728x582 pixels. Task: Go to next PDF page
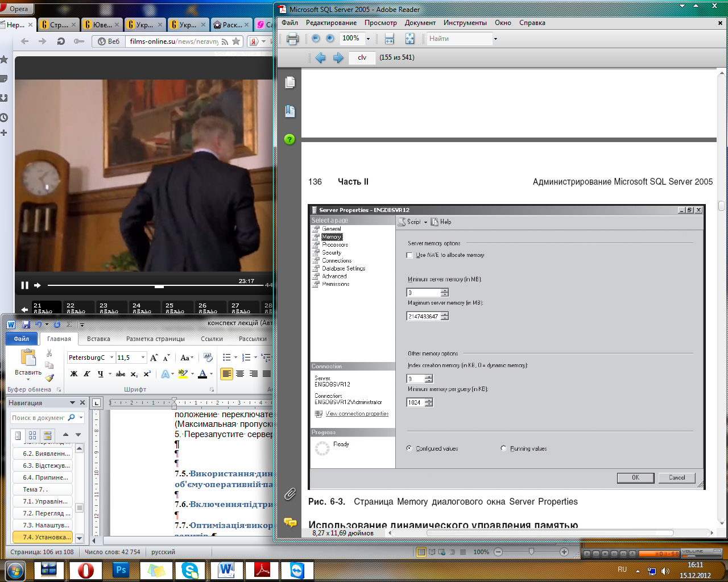pyautogui.click(x=338, y=57)
